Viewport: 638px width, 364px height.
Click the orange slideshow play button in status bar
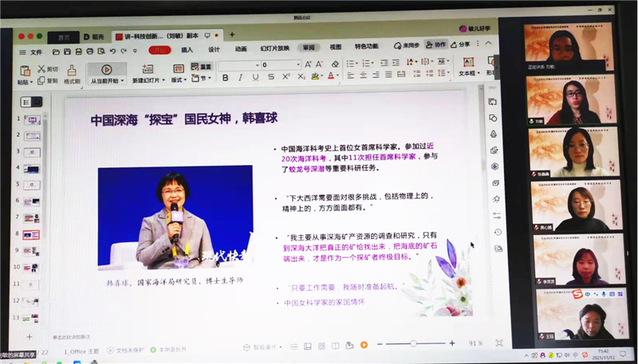coord(364,344)
